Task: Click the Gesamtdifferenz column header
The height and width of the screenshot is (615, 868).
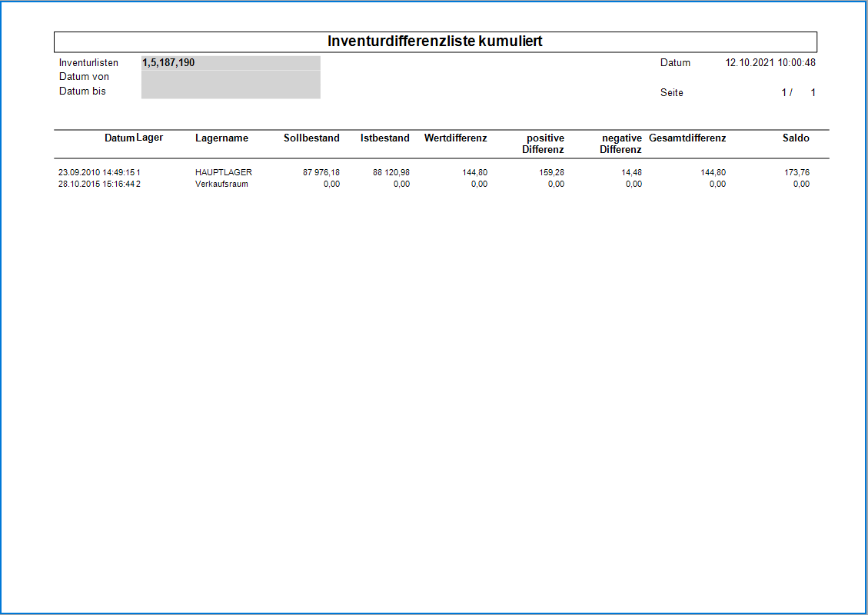Action: 687,138
